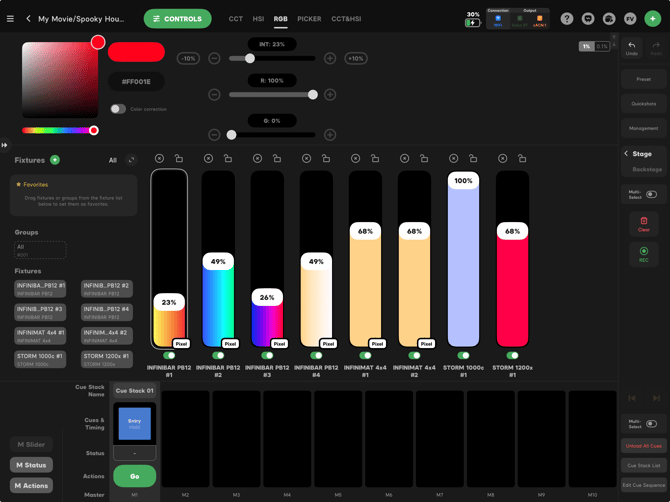Click the Redo icon
670x502 pixels.
[656, 48]
